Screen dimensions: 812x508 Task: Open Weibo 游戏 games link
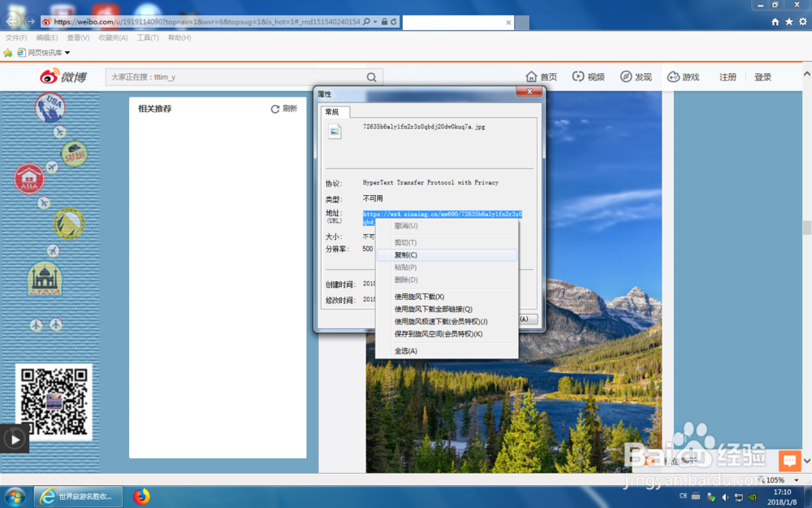coord(683,76)
